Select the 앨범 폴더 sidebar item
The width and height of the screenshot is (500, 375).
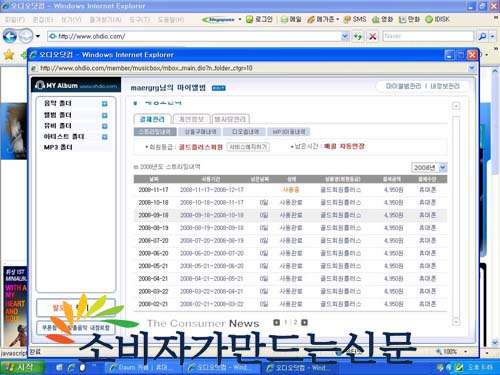tap(58, 115)
